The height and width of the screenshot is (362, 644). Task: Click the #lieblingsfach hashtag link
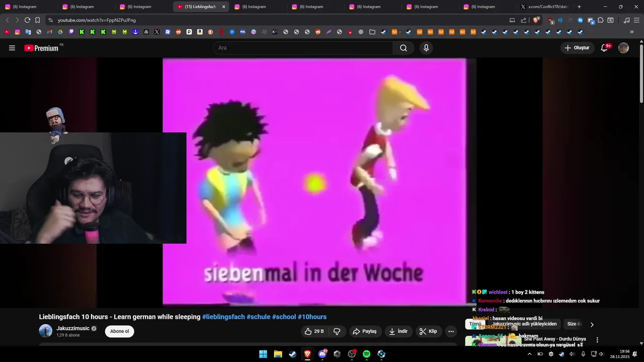point(223,317)
